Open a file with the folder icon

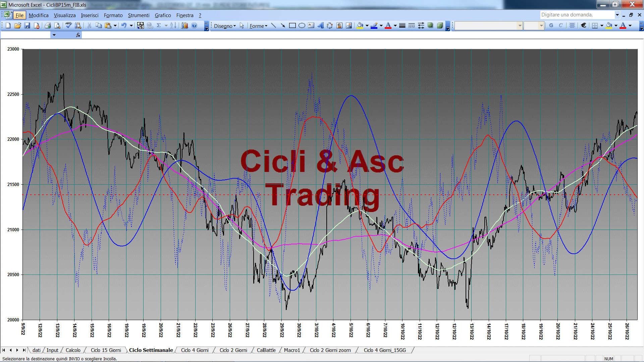click(18, 25)
